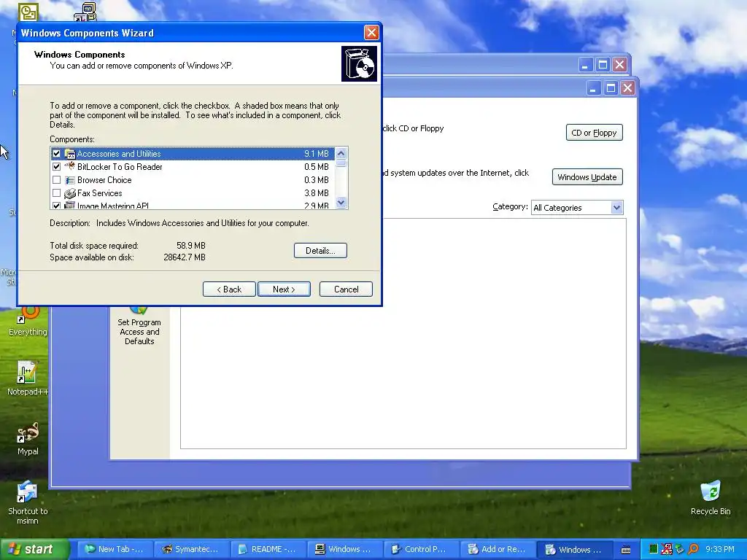Switch to the Add or Remove Programs taskbar button
The image size is (747, 560).
tap(498, 549)
